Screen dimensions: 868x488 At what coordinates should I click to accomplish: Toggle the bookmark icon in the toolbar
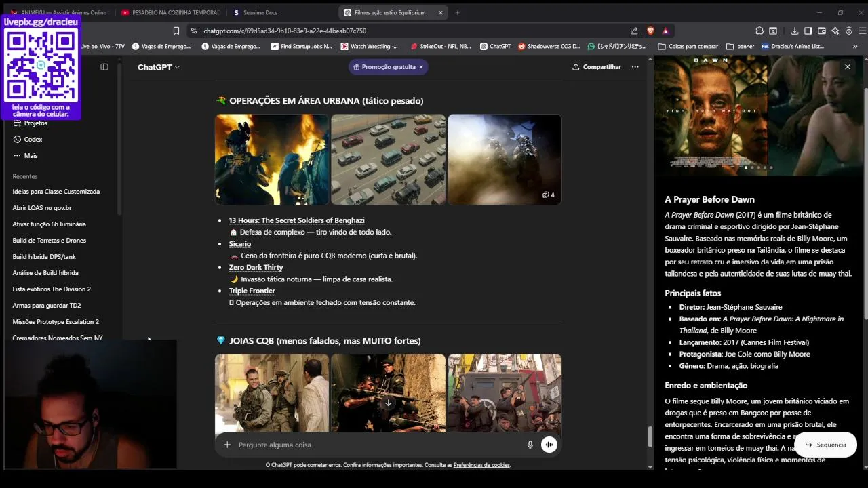pos(176,30)
